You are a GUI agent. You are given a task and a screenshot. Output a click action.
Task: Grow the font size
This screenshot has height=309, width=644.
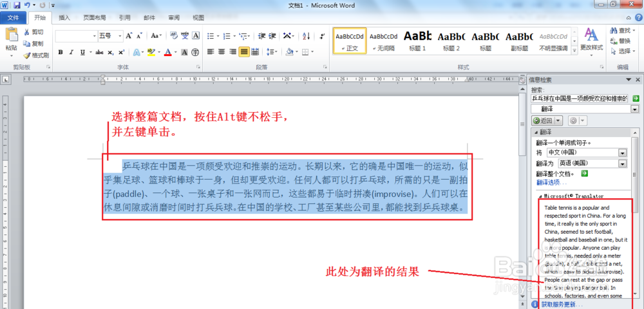(x=129, y=36)
